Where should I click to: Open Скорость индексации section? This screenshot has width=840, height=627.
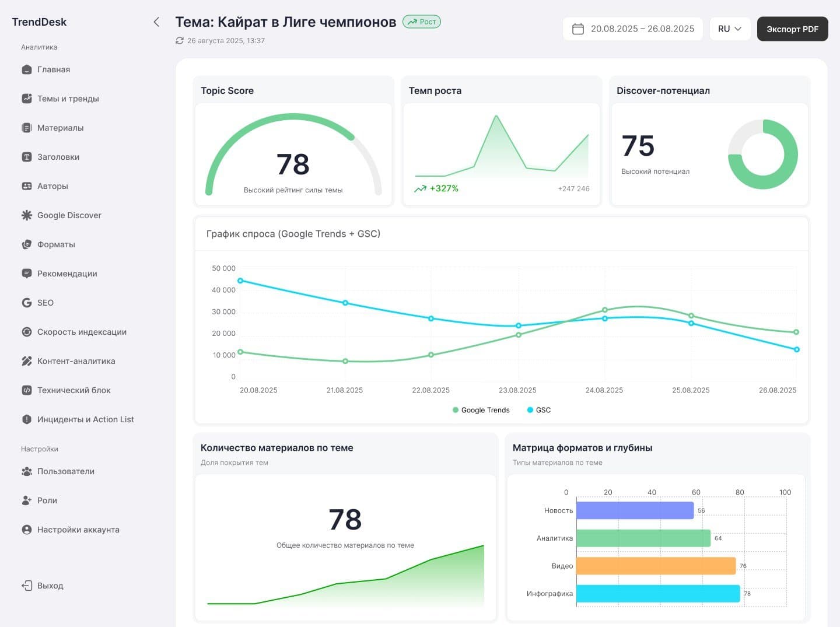[x=82, y=332]
